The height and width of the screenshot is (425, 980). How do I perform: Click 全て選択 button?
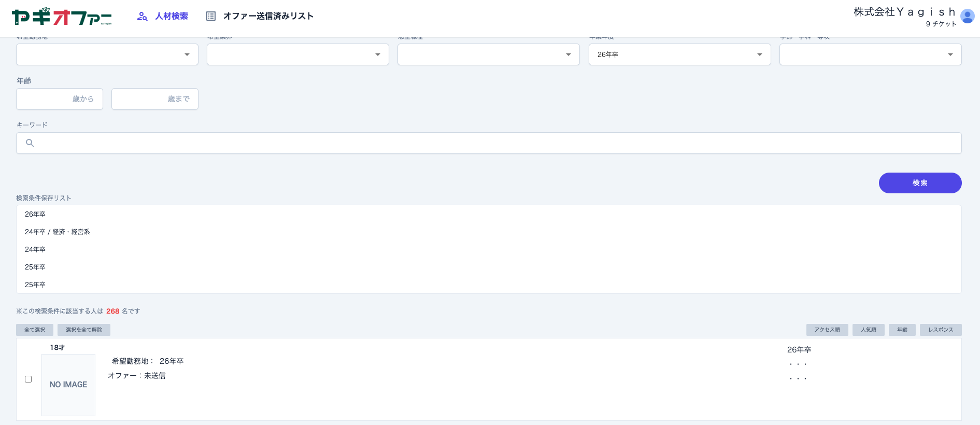pyautogui.click(x=35, y=330)
